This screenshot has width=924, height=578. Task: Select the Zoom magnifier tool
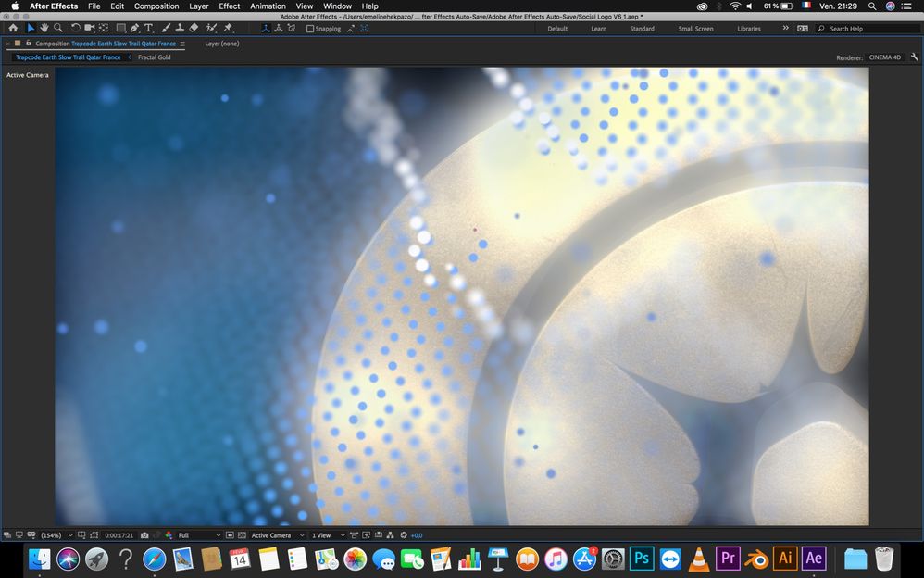[58, 28]
